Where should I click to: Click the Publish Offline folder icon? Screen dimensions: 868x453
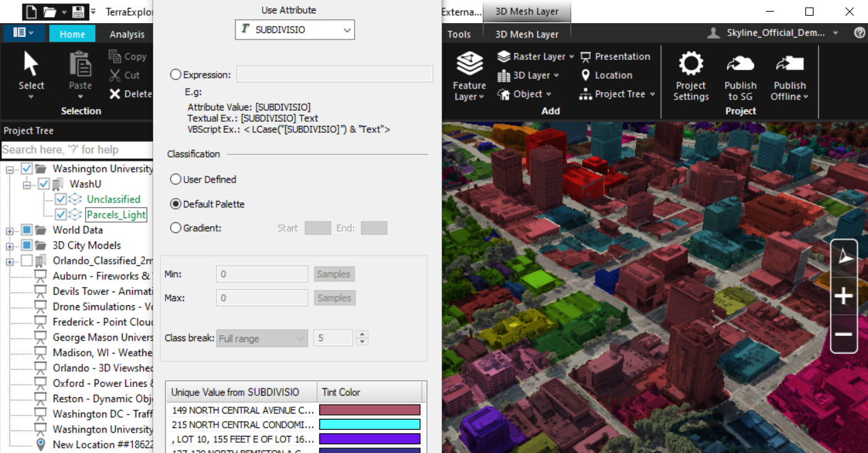790,63
